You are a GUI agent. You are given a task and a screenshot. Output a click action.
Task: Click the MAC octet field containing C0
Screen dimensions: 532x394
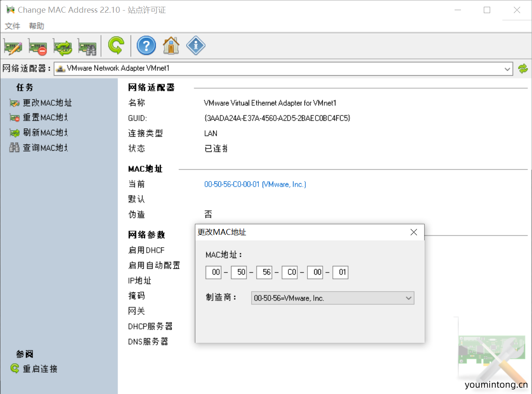pyautogui.click(x=290, y=272)
